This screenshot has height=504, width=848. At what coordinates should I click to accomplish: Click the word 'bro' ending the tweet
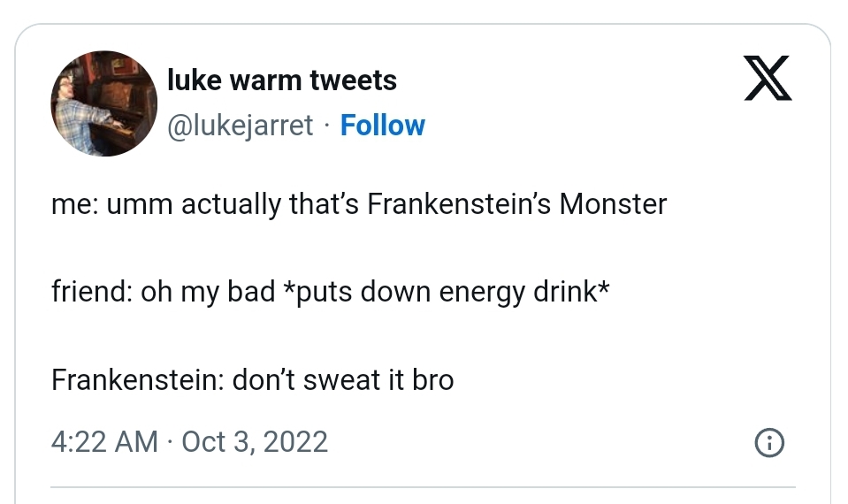433,380
